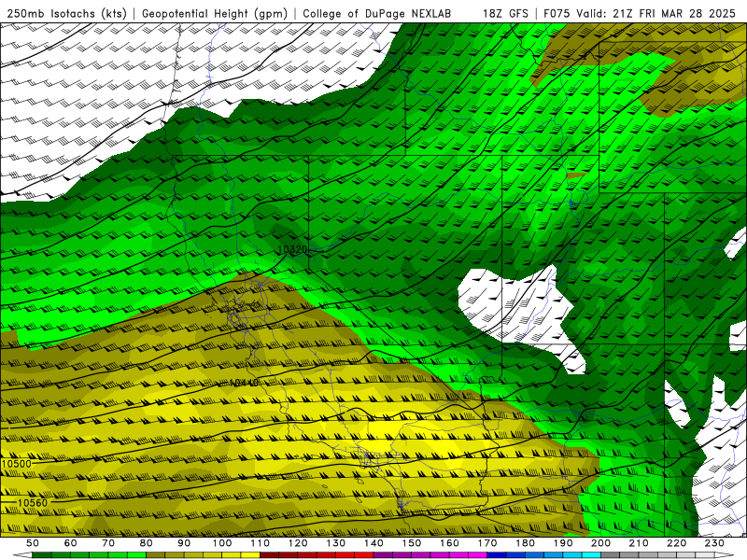747x560 pixels.
Task: Click the 10500 height contour label
Action: (16, 464)
